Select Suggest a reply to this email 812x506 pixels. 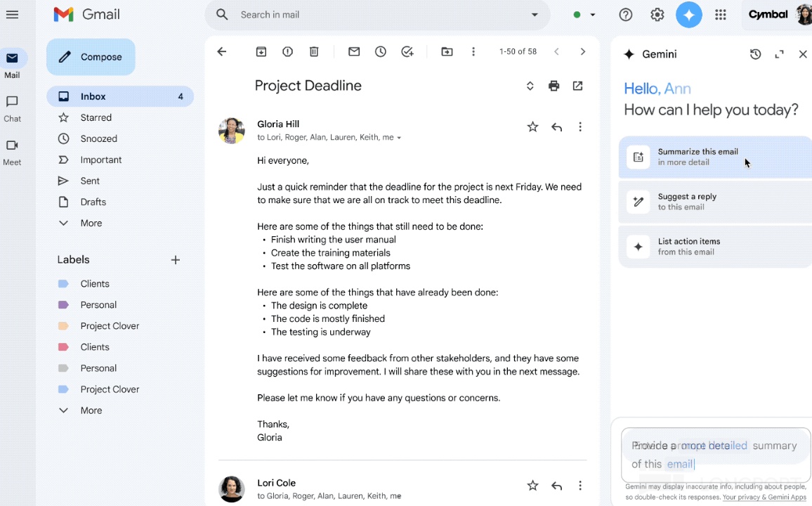[714, 202]
